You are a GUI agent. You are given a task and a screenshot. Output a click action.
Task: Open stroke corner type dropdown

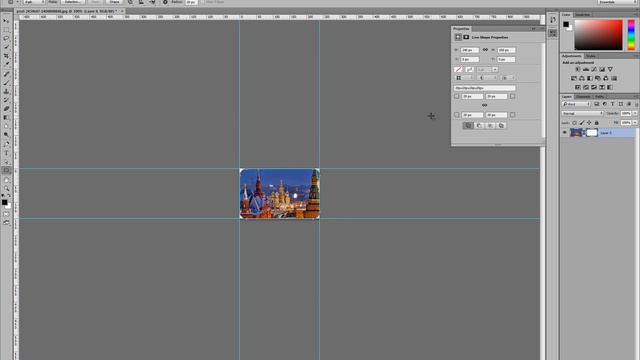coord(508,78)
